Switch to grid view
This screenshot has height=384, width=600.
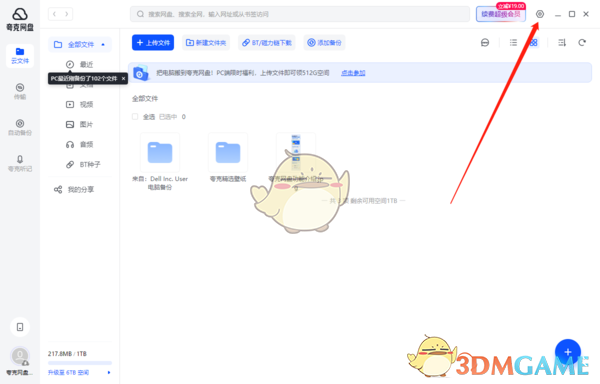pyautogui.click(x=533, y=42)
